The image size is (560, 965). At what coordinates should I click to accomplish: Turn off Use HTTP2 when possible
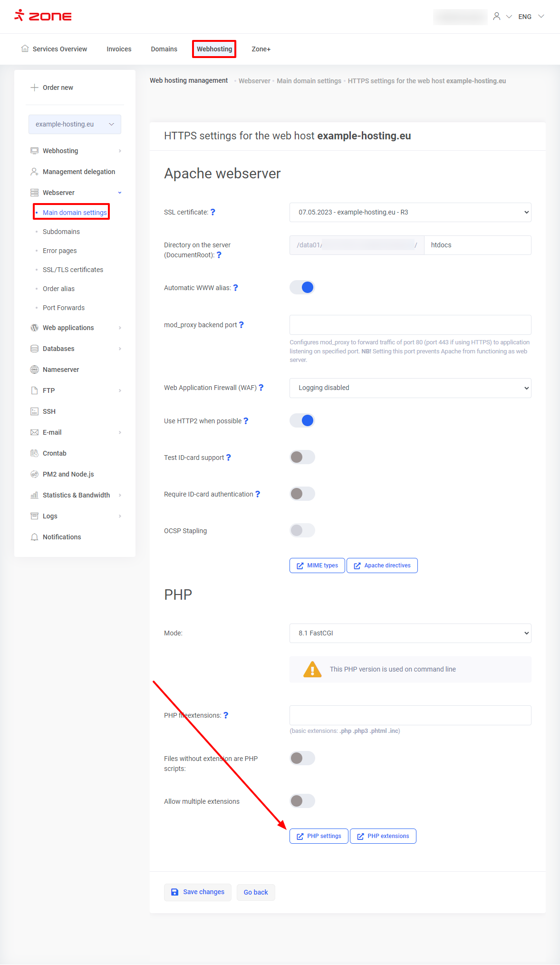click(302, 420)
